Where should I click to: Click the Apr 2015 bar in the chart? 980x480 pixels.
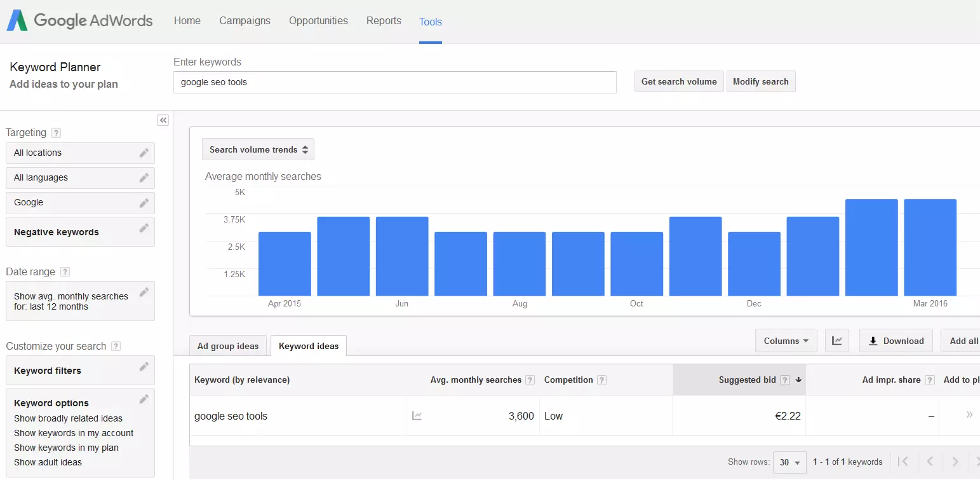pyautogui.click(x=285, y=264)
